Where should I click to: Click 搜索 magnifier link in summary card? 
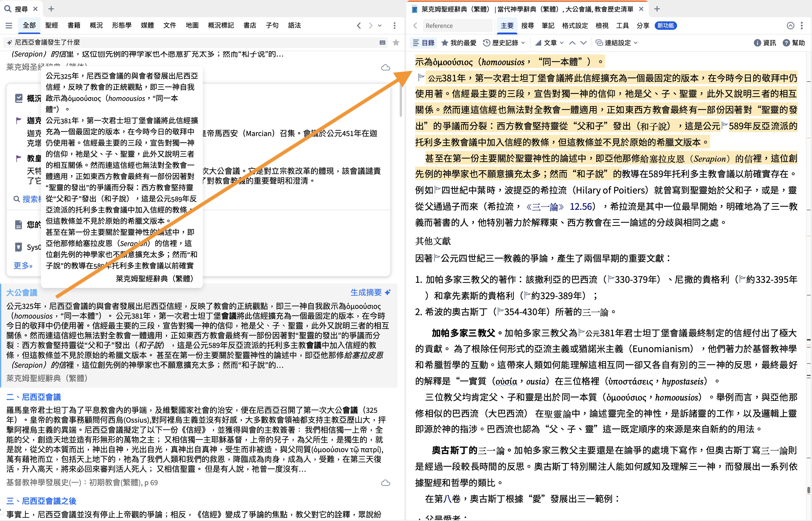tap(27, 199)
